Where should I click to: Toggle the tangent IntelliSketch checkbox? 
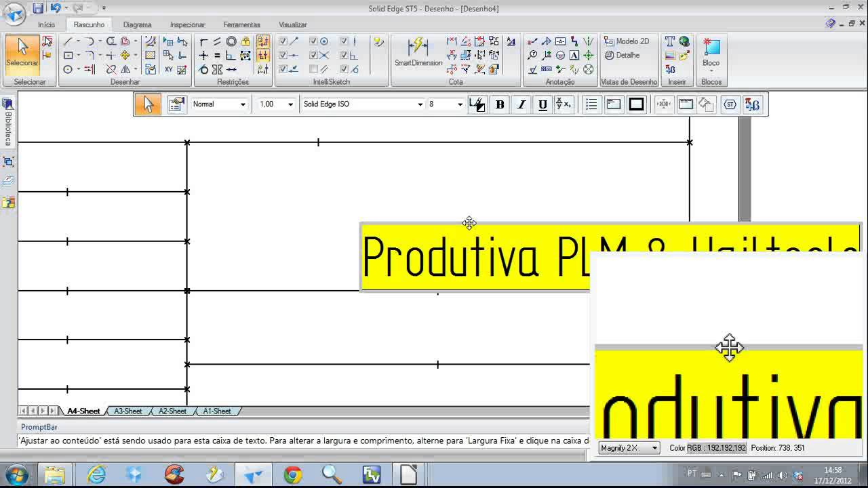tap(344, 69)
